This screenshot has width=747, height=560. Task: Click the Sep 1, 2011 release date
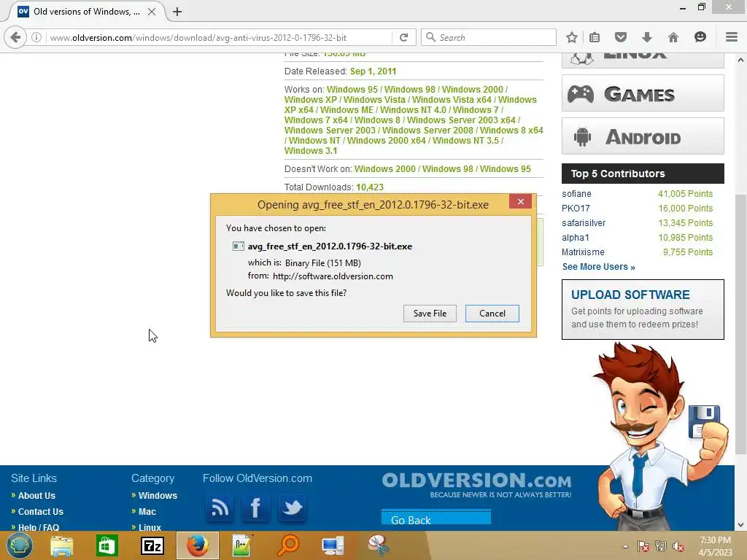tap(373, 71)
